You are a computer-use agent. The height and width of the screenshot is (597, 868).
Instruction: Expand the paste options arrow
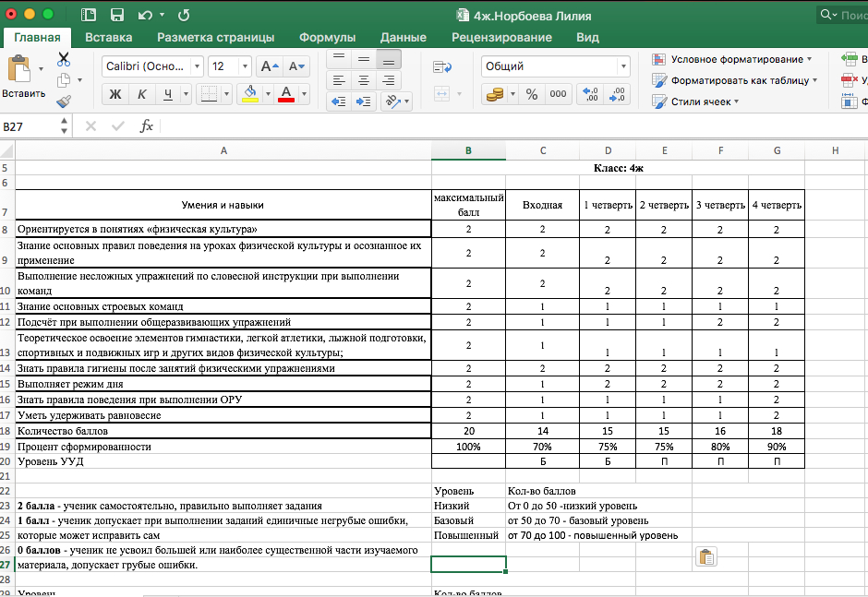coord(41,69)
